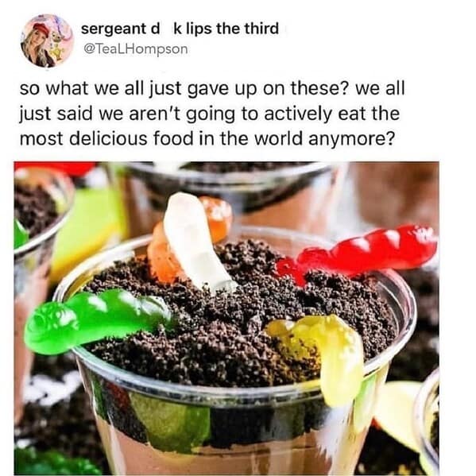Click the red cap in avatar image
The width and height of the screenshot is (476, 476).
coord(41,29)
